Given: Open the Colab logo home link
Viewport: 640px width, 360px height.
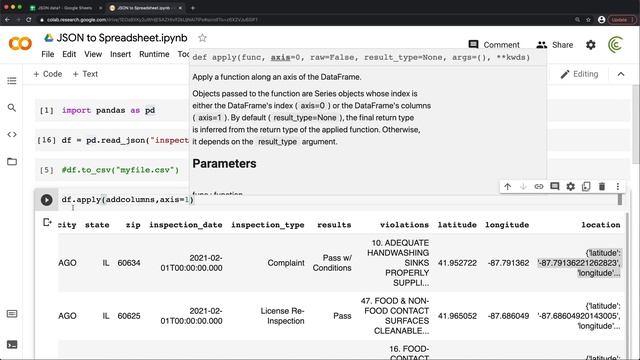Looking at the screenshot, I should point(20,44).
